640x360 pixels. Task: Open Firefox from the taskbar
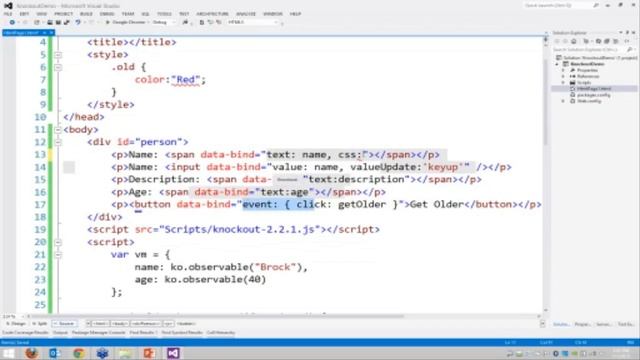point(31,353)
